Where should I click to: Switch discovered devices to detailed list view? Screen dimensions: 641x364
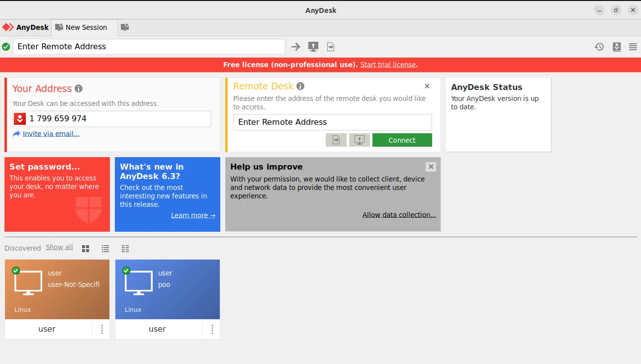pyautogui.click(x=125, y=248)
